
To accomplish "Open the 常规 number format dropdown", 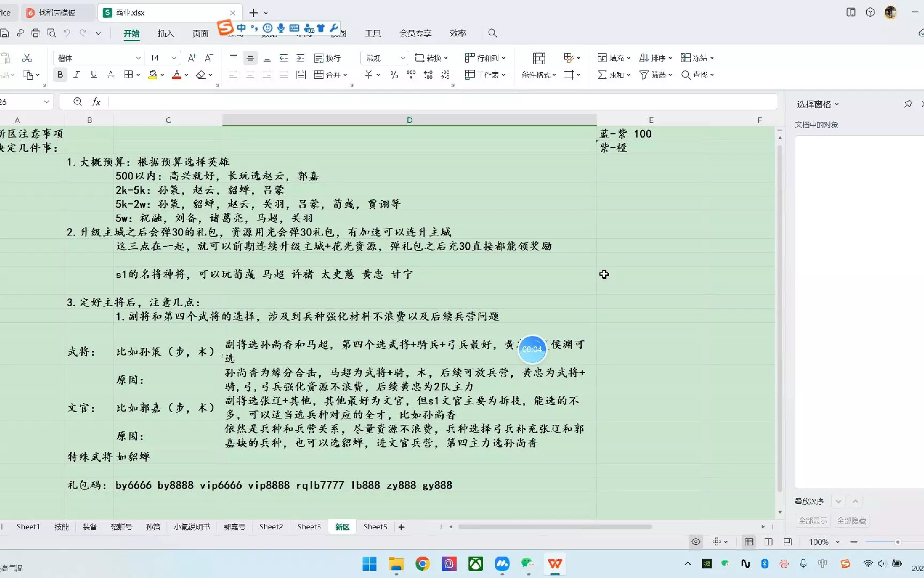I will (403, 58).
